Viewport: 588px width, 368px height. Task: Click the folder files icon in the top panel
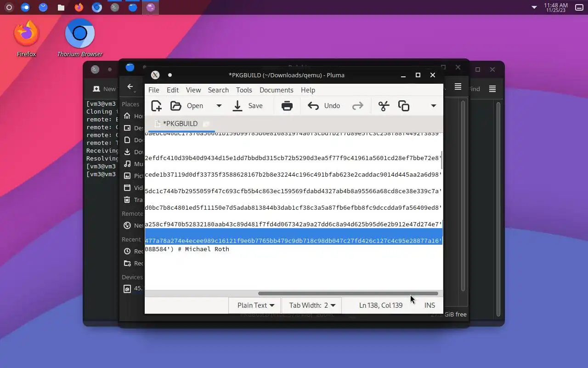61,7
